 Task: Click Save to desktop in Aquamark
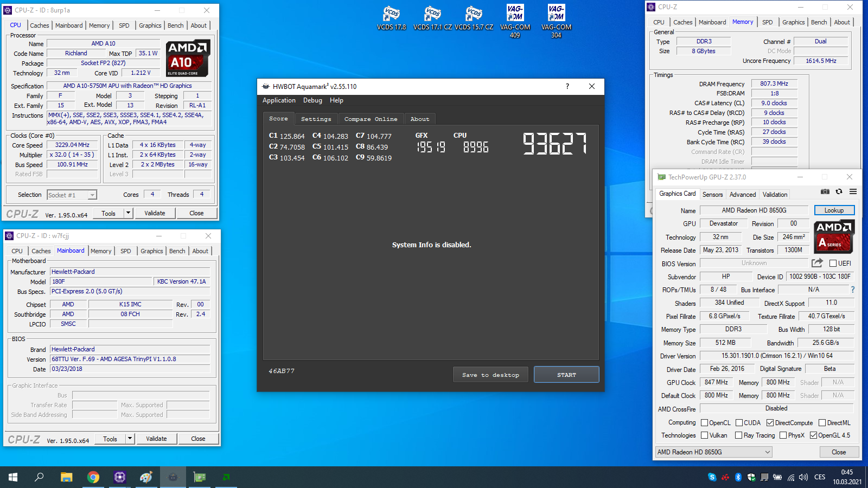tap(490, 375)
